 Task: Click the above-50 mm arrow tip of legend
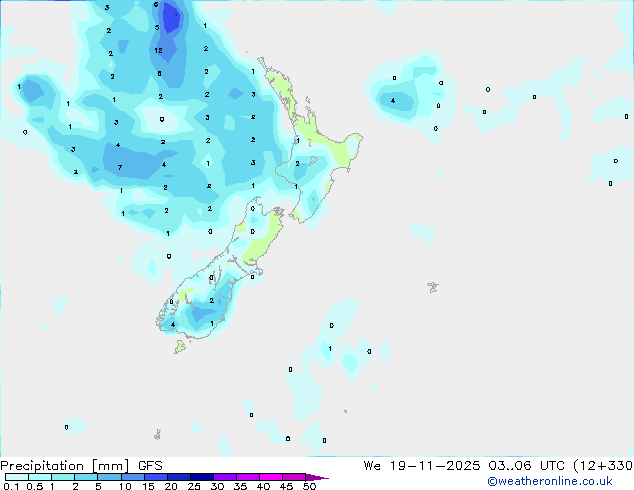click(317, 478)
